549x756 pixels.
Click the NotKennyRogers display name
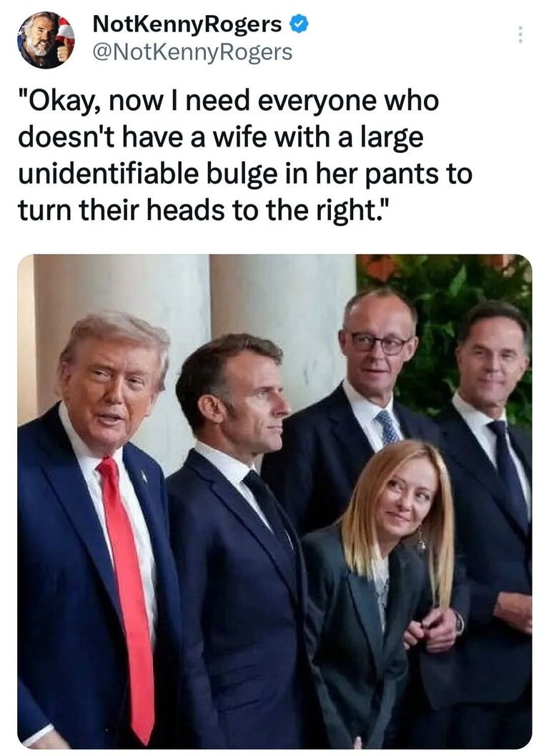[187, 24]
